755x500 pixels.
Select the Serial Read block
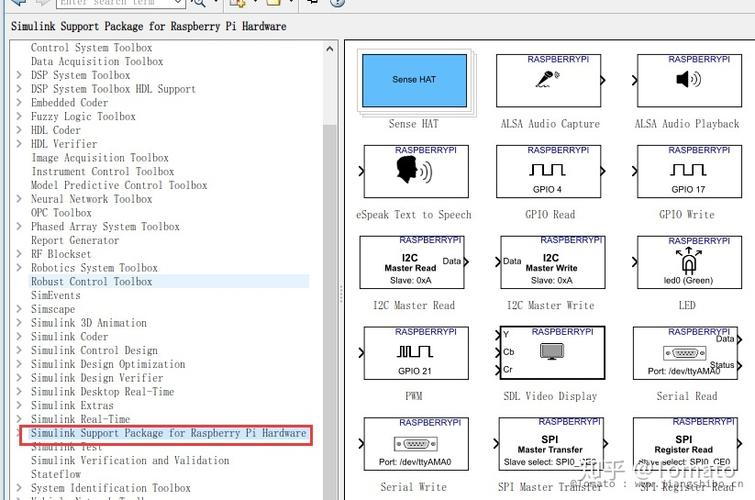685,353
